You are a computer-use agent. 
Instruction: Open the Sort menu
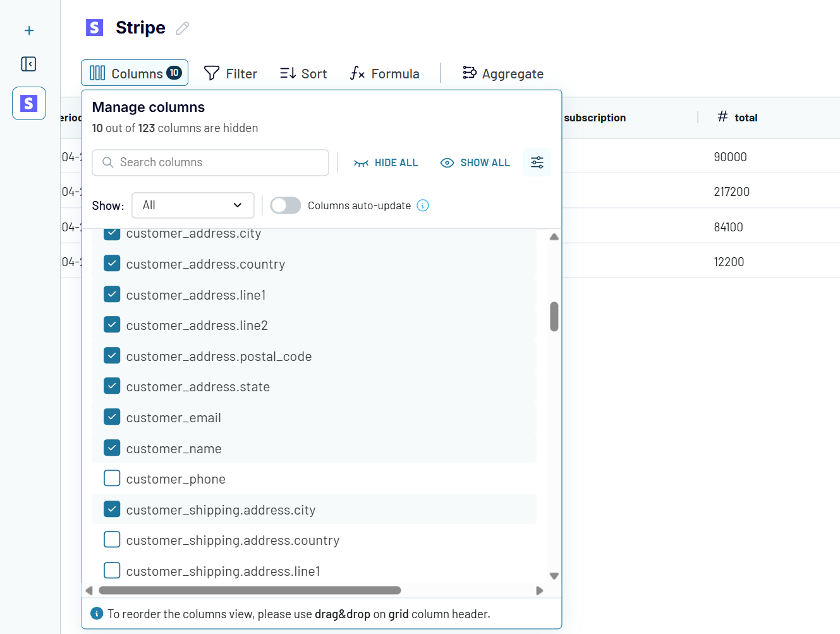click(x=303, y=73)
